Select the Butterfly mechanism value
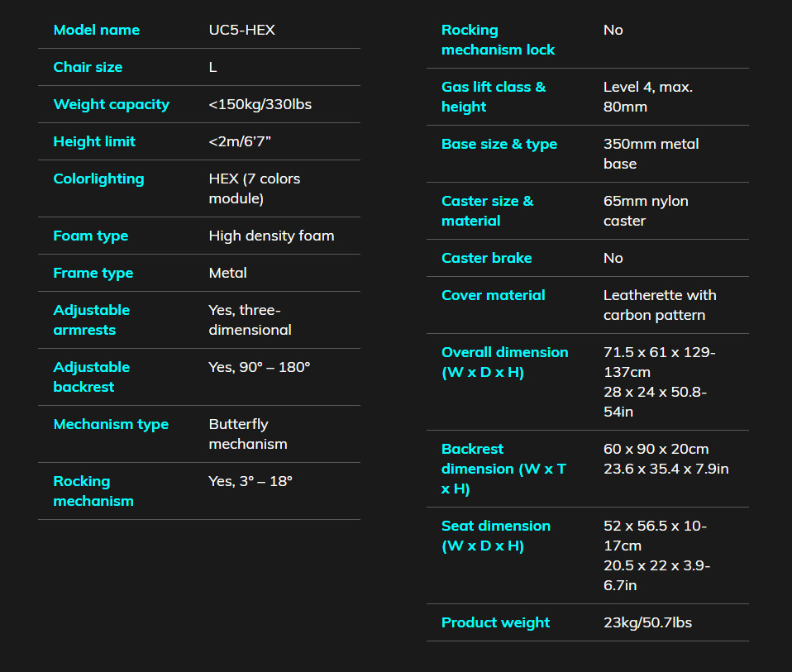Image resolution: width=792 pixels, height=672 pixels. click(248, 434)
